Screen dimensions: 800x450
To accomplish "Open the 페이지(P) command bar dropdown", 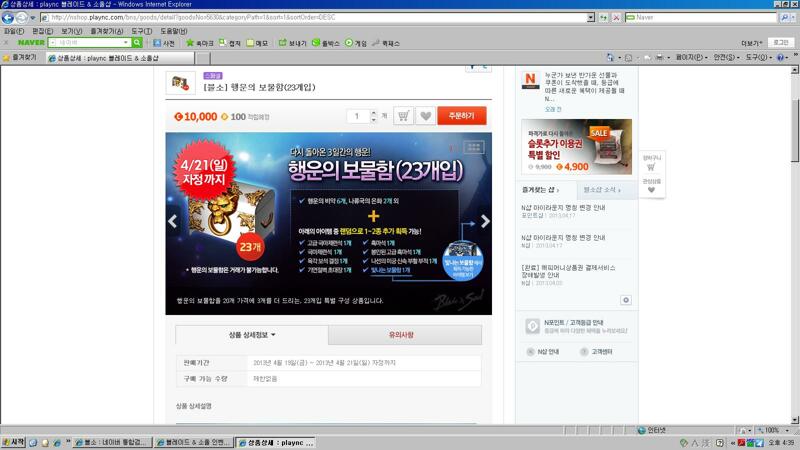I will [691, 58].
